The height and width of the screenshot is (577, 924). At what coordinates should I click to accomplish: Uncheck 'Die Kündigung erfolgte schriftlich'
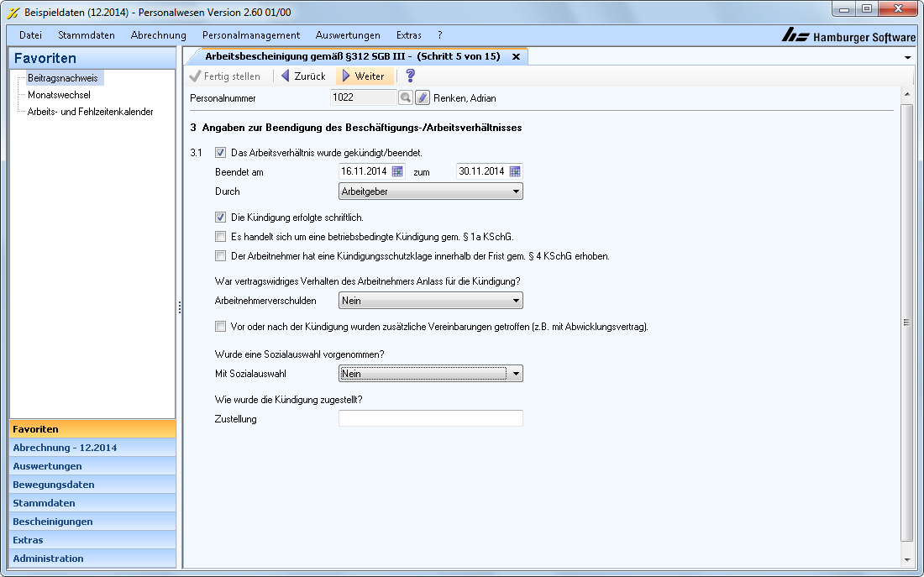click(x=220, y=218)
